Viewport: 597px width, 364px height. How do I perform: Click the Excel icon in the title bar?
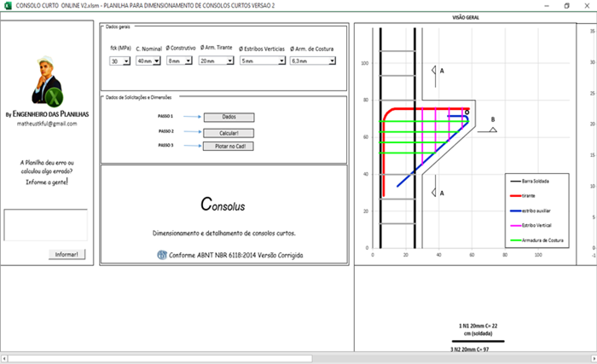tap(6, 5)
